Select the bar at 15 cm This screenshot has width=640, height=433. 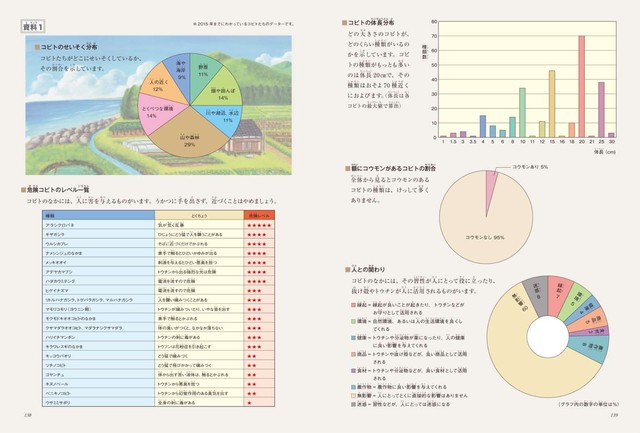coord(552,104)
